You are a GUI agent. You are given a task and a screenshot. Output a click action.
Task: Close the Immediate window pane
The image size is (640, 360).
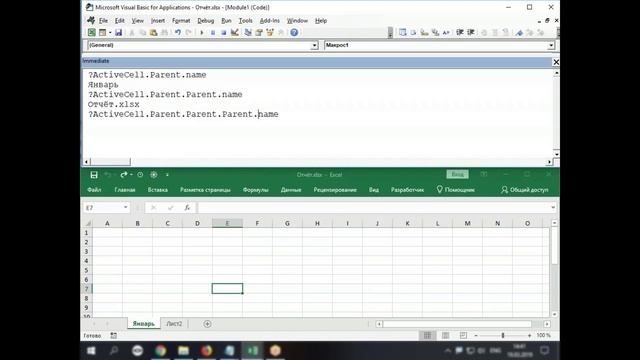(x=556, y=62)
